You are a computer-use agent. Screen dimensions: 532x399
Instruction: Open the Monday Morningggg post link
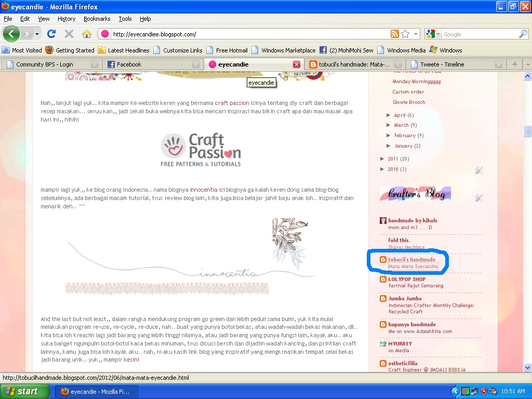tap(417, 82)
